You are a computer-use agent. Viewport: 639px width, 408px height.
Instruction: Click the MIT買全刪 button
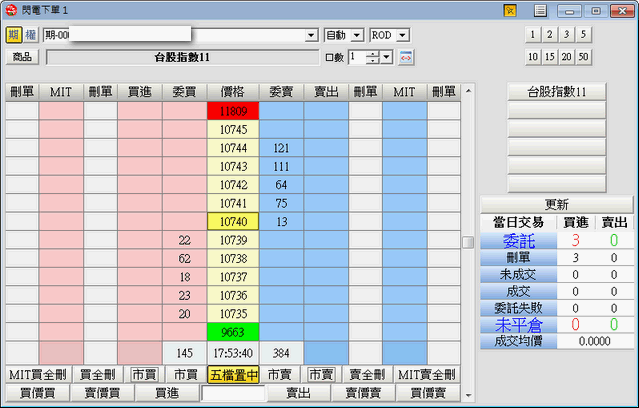[x=39, y=374]
